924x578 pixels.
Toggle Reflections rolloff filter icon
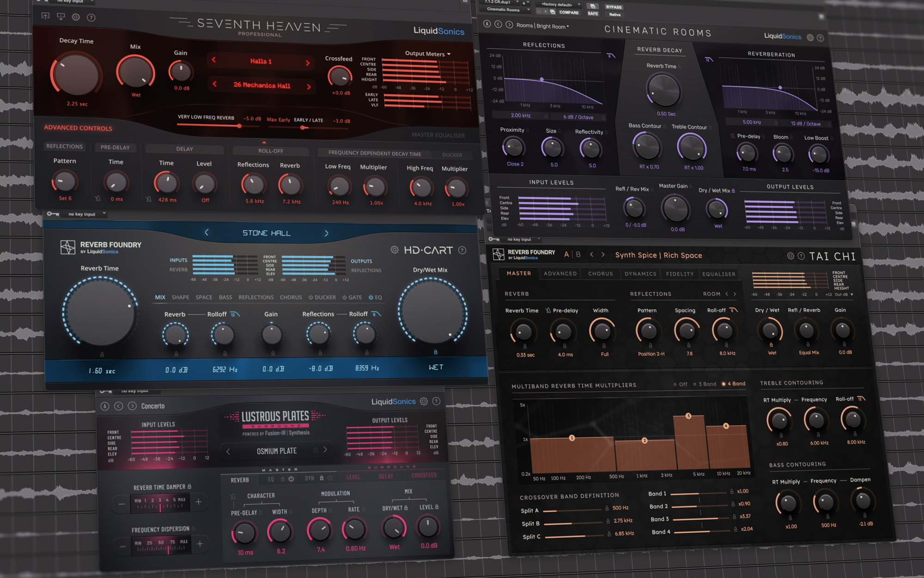(x=611, y=55)
